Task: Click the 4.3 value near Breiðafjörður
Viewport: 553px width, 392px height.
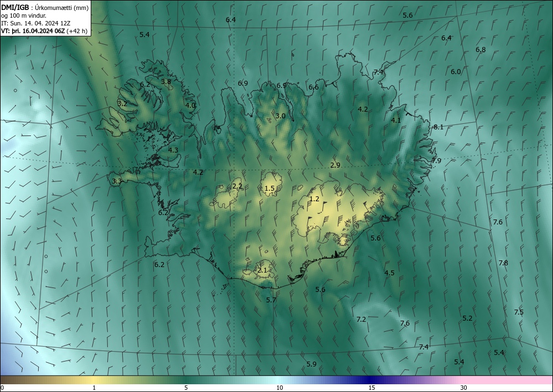Action: 173,150
